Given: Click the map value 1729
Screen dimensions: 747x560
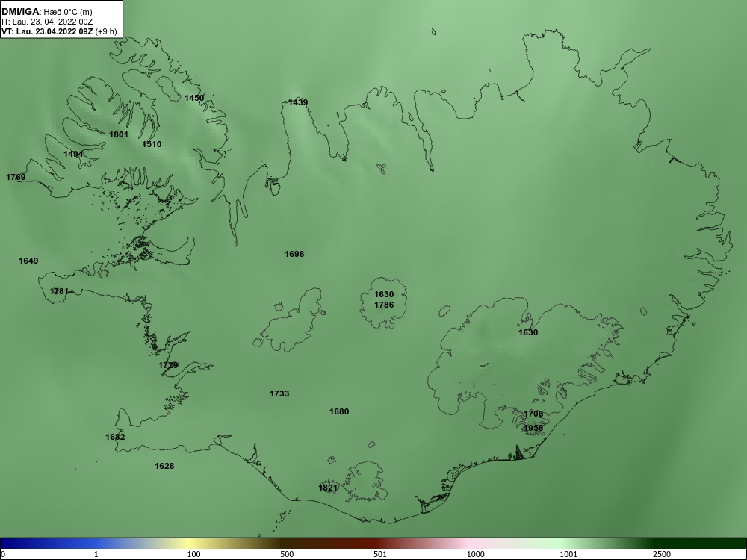Looking at the screenshot, I should [x=168, y=366].
